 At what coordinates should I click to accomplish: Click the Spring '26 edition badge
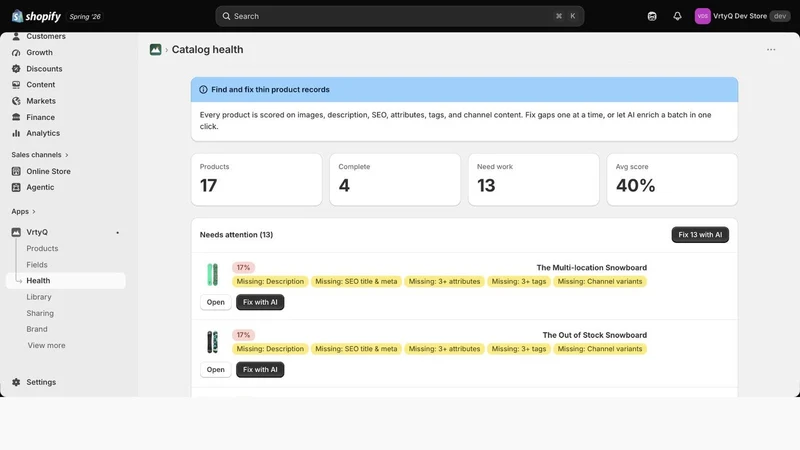85,16
